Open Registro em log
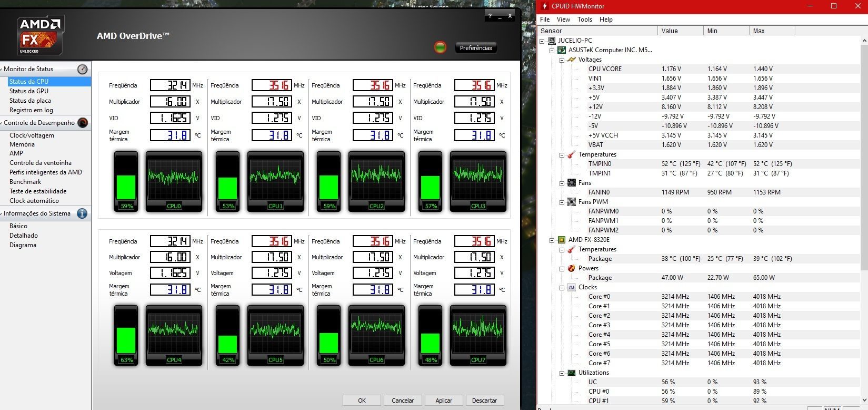The image size is (868, 410). click(x=31, y=110)
